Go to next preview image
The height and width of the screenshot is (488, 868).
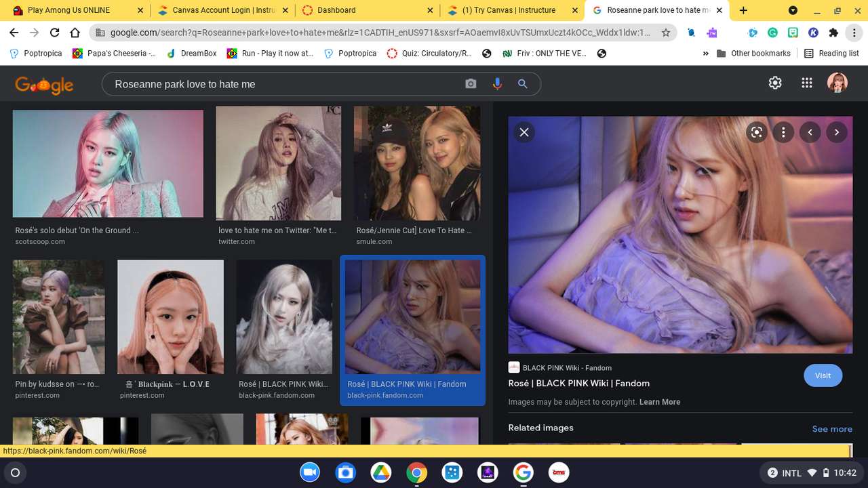click(837, 132)
